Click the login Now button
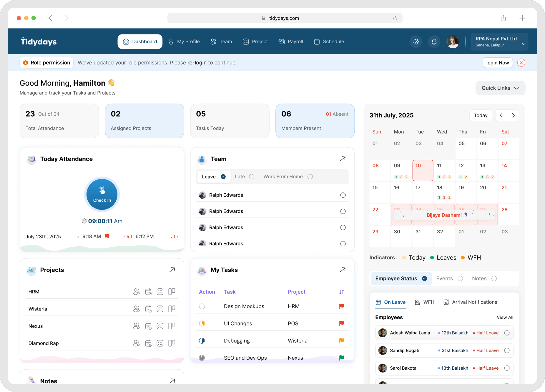This screenshot has width=545, height=392. click(x=497, y=63)
